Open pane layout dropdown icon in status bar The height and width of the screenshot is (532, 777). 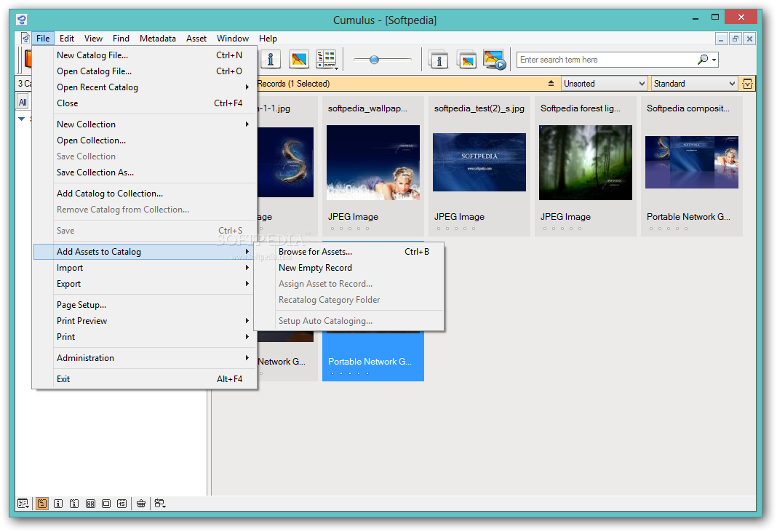point(23,503)
